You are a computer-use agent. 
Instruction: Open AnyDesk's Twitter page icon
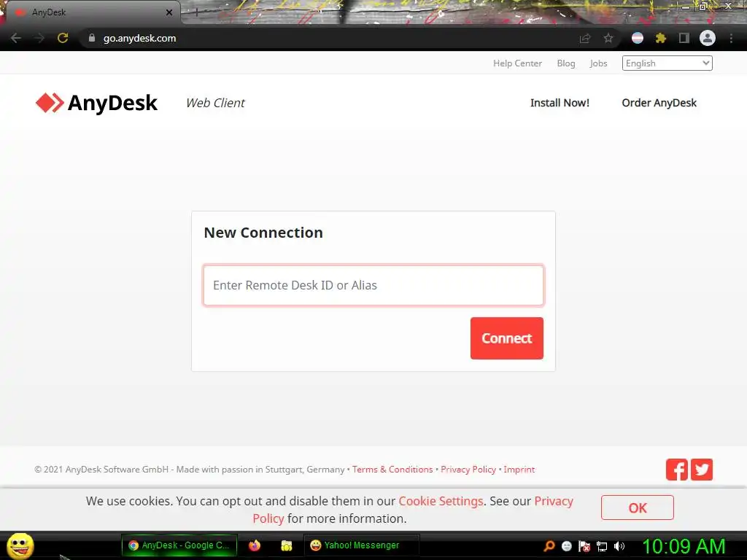[x=702, y=470]
